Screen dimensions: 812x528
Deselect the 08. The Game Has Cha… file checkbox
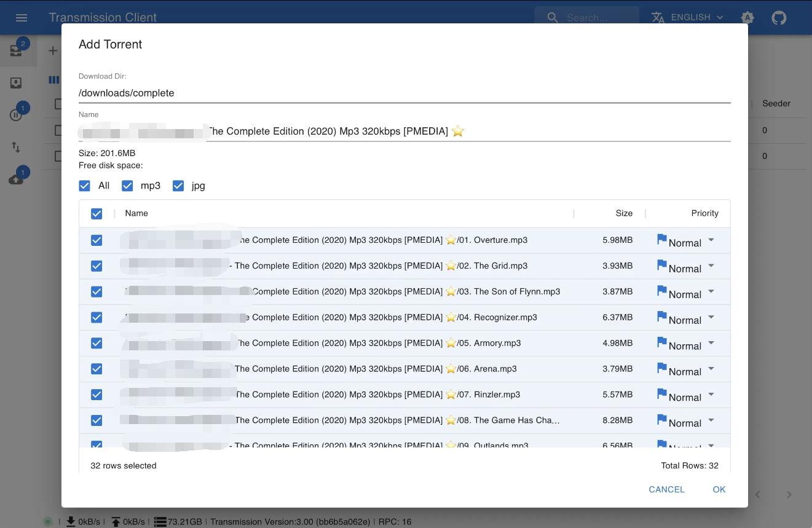(x=97, y=420)
